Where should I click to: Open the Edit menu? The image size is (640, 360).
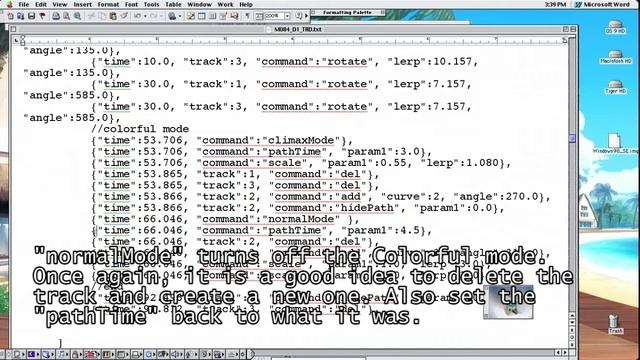click(40, 4)
